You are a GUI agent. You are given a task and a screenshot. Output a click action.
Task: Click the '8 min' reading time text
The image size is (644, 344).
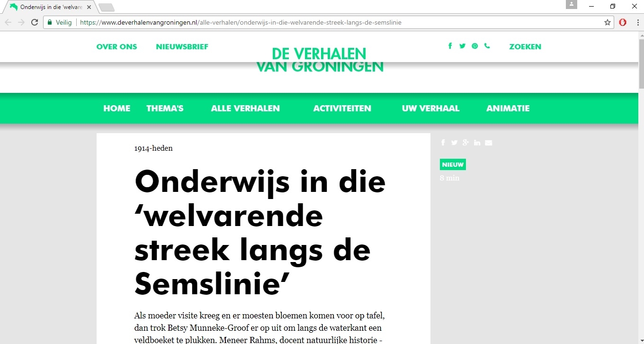(449, 178)
